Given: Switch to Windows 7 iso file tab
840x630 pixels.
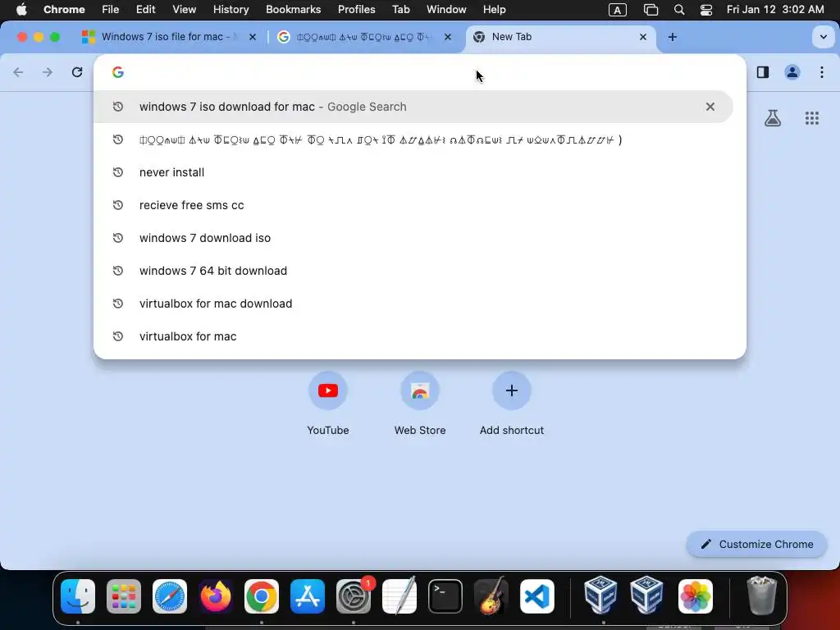Looking at the screenshot, I should tap(169, 37).
